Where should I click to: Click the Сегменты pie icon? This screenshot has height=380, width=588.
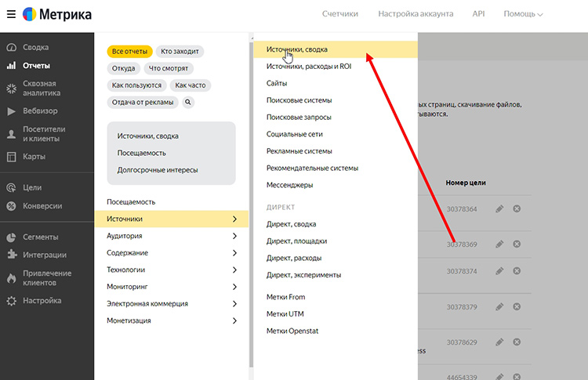point(12,237)
